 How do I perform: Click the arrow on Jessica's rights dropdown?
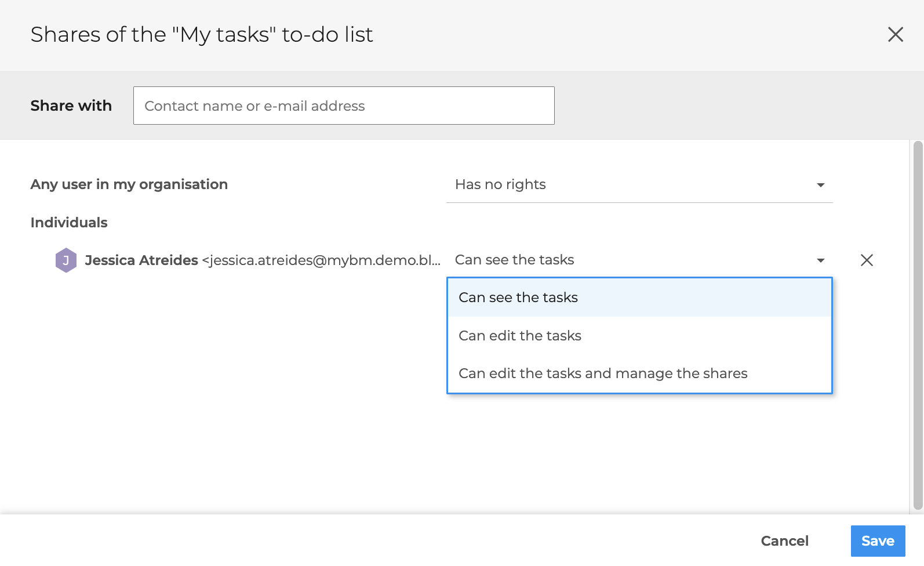[x=820, y=260]
